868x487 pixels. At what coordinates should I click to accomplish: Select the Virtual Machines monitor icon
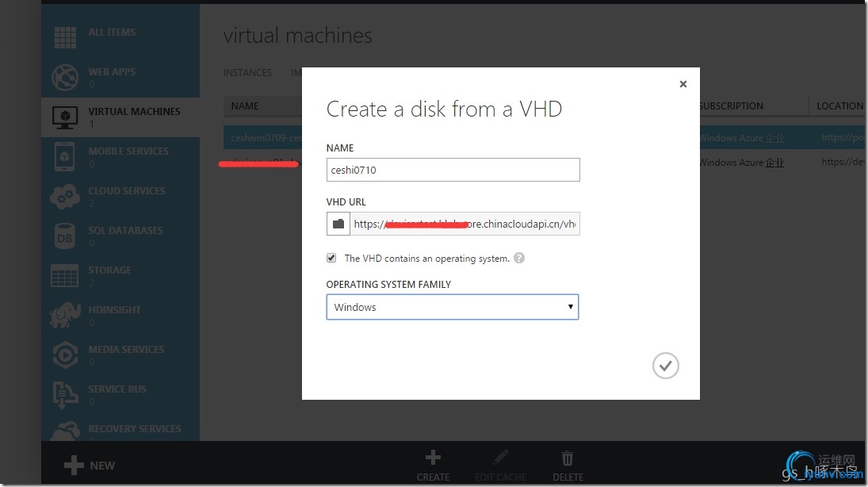pyautogui.click(x=65, y=117)
